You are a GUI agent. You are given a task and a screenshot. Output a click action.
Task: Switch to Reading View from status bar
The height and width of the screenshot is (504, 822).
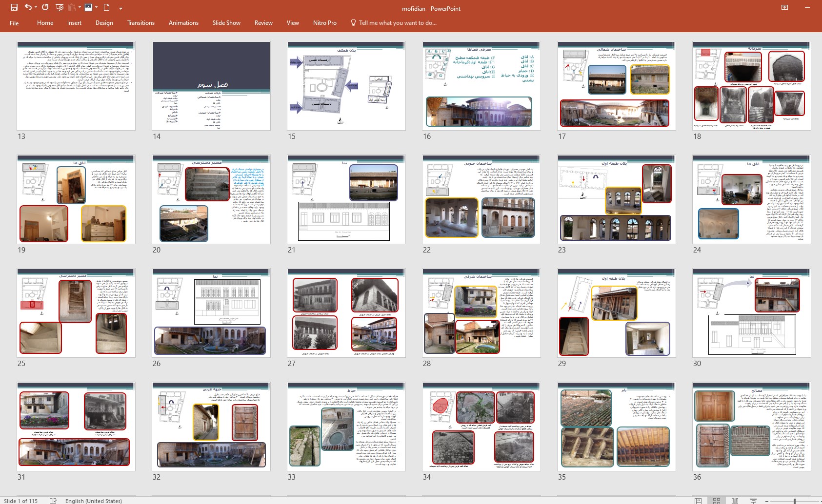click(735, 501)
